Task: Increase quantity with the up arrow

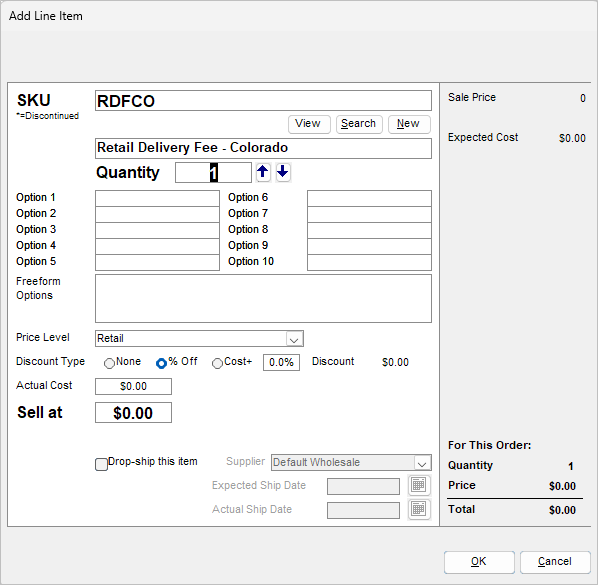Action: point(263,172)
